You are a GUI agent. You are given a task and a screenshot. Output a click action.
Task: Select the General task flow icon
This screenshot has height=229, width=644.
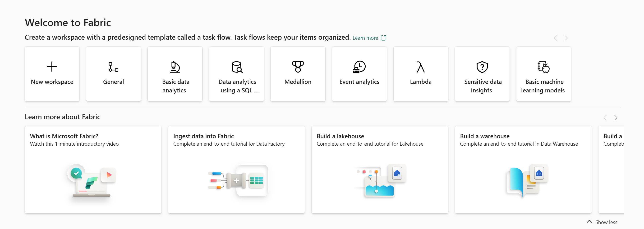(113, 67)
